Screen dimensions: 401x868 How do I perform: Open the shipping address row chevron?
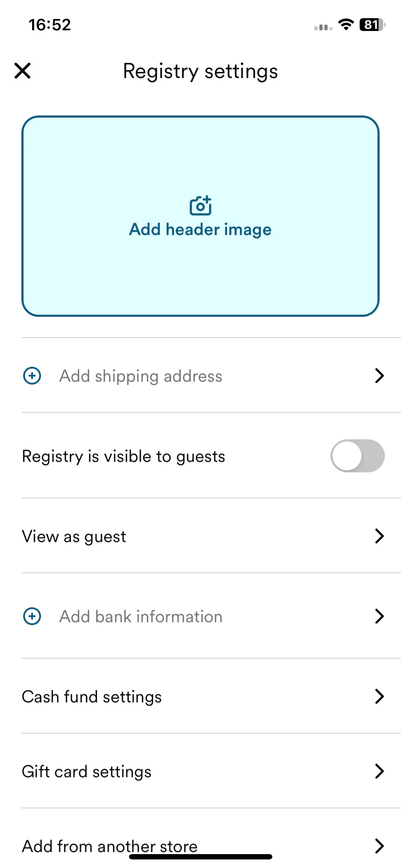click(380, 376)
